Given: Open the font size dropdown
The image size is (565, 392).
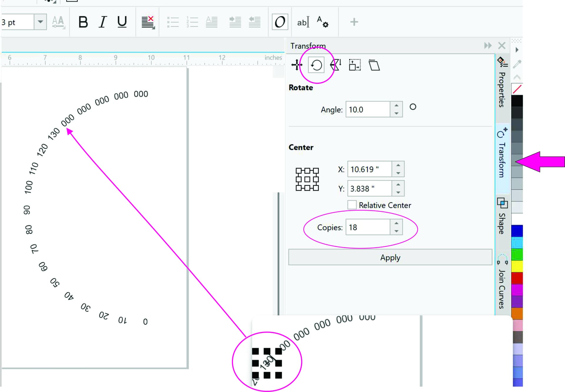Looking at the screenshot, I should [40, 22].
